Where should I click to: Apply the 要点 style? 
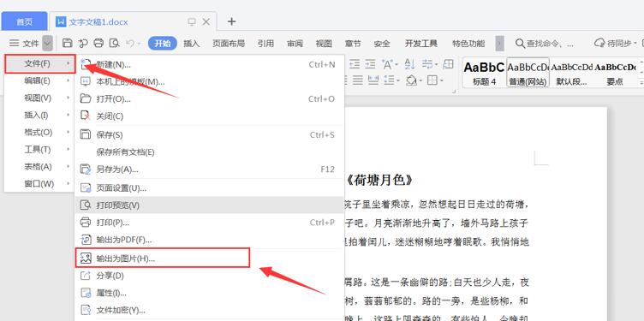pyautogui.click(x=615, y=73)
